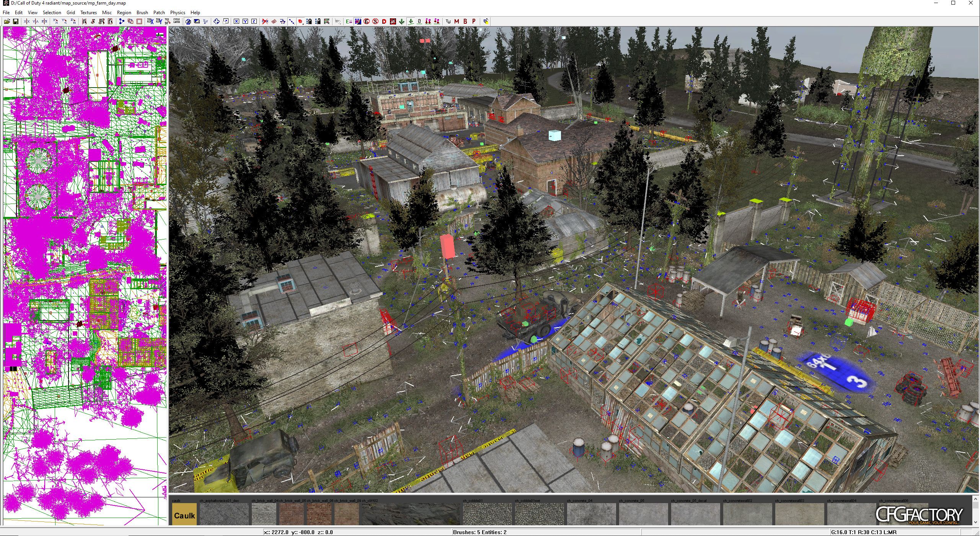Open the View menu
Screen dimensions: 980x536
click(33, 13)
